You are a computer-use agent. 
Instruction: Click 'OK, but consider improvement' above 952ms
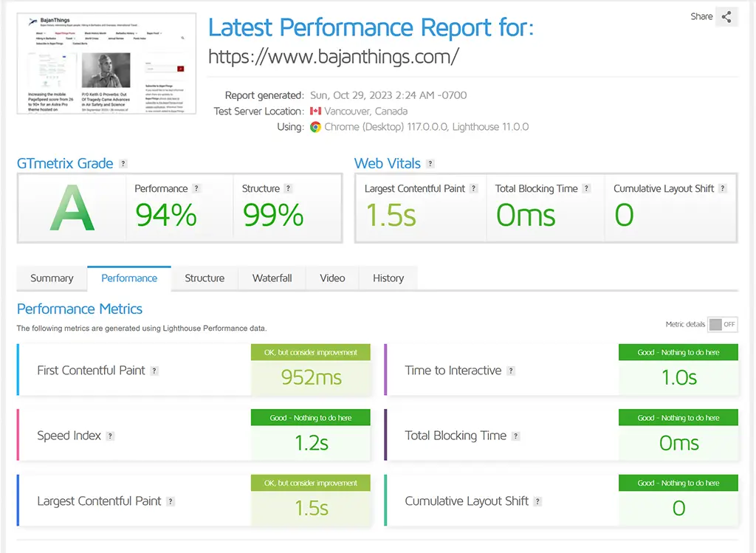pyautogui.click(x=311, y=352)
